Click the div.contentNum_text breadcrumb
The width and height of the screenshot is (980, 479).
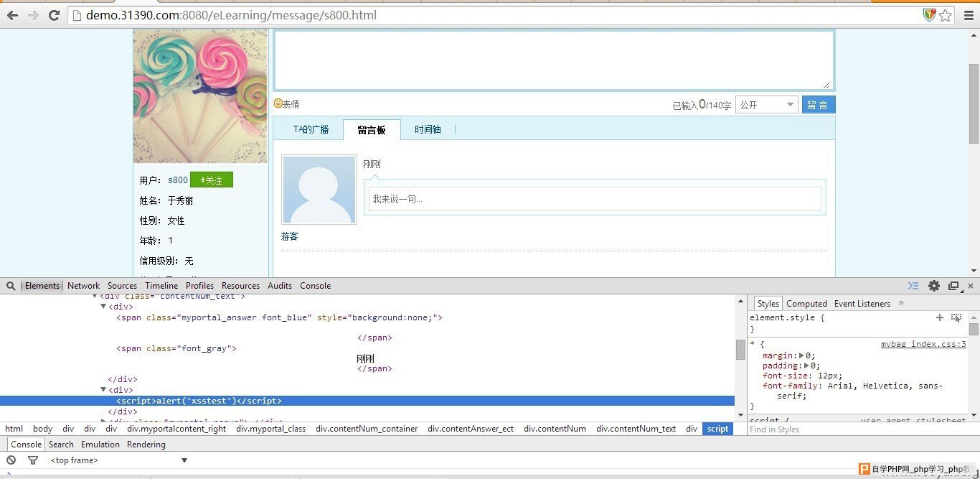(x=636, y=429)
